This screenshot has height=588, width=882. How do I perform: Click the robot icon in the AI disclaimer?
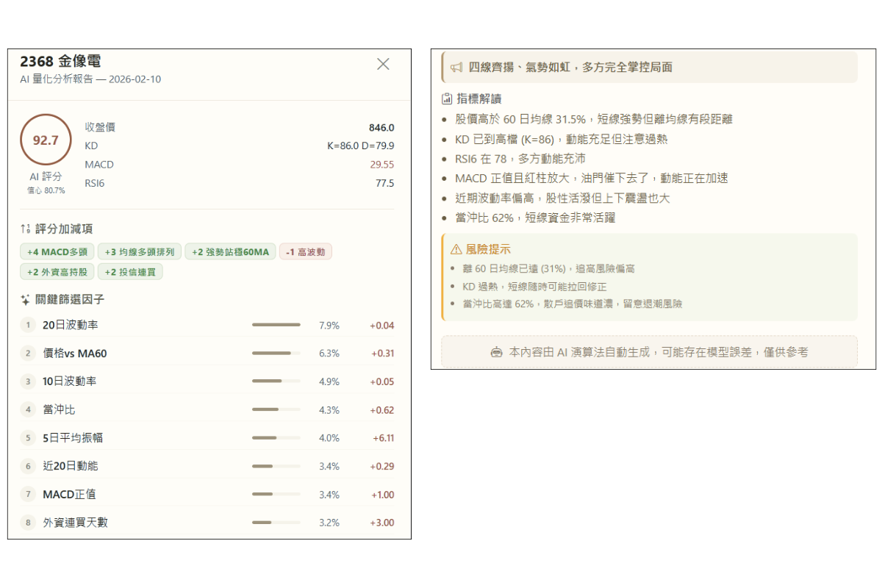coord(497,352)
